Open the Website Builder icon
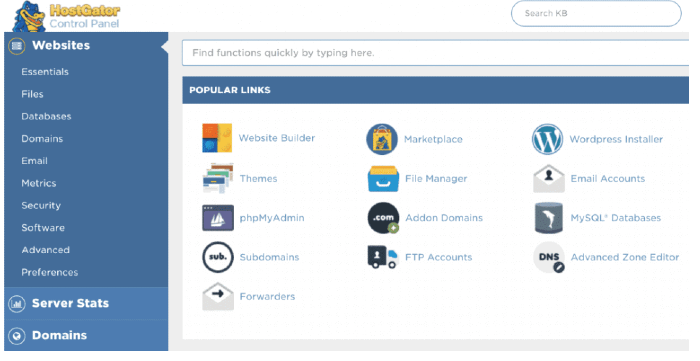The image size is (700, 361). pos(217,138)
